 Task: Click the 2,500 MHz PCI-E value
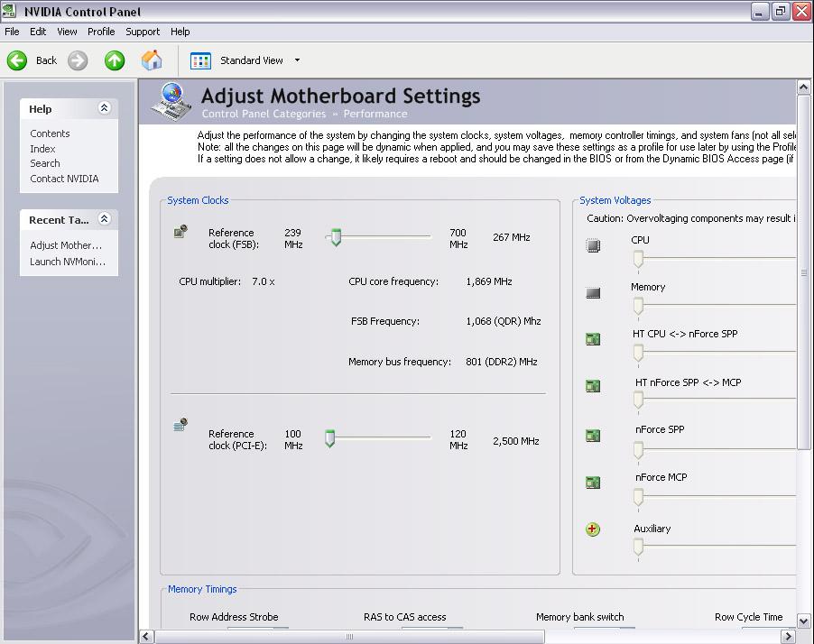click(x=516, y=441)
